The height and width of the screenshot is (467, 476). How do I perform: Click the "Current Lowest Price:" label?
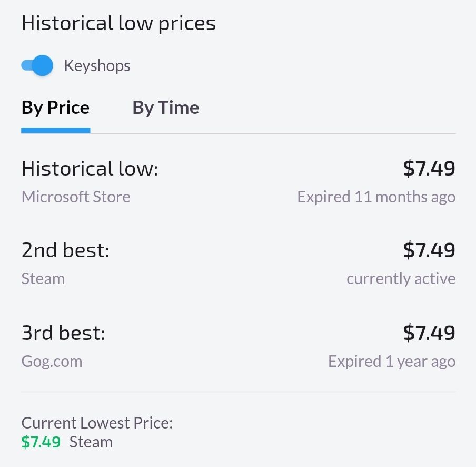click(x=97, y=423)
